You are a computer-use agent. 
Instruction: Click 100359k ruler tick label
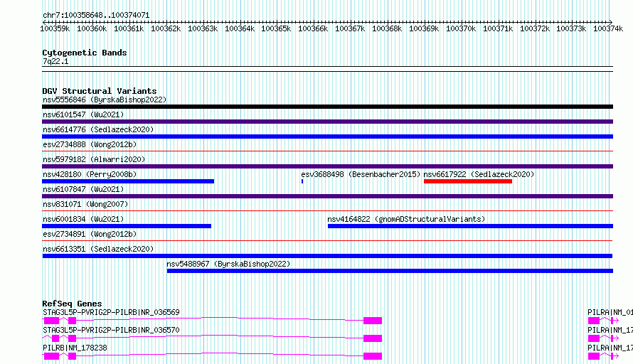point(55,28)
